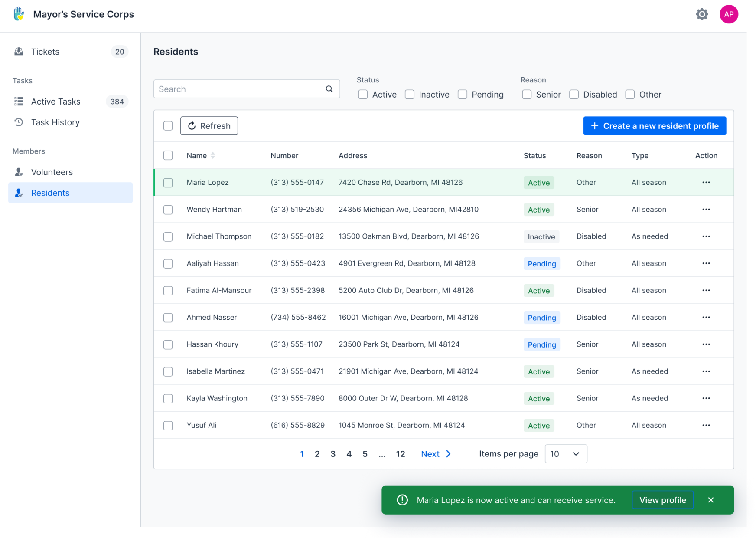Click the Mayor's Service Corps hand logo

point(19,14)
